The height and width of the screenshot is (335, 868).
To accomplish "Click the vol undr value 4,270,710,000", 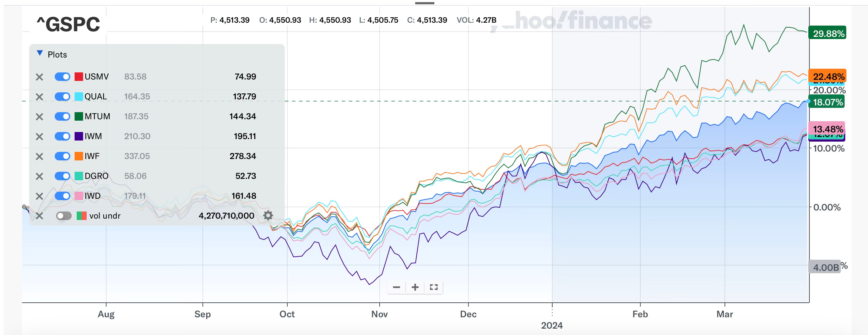I will point(227,216).
